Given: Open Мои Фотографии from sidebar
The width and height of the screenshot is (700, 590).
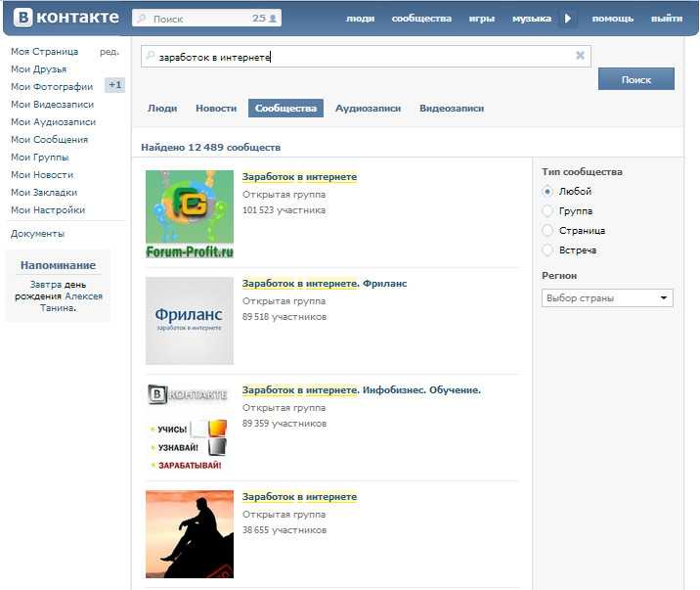Looking at the screenshot, I should click(x=52, y=87).
